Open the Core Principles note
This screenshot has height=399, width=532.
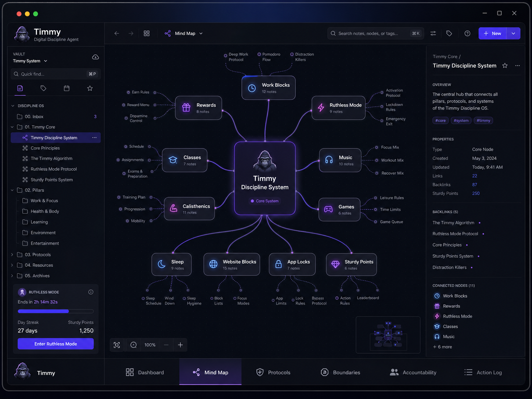click(45, 148)
